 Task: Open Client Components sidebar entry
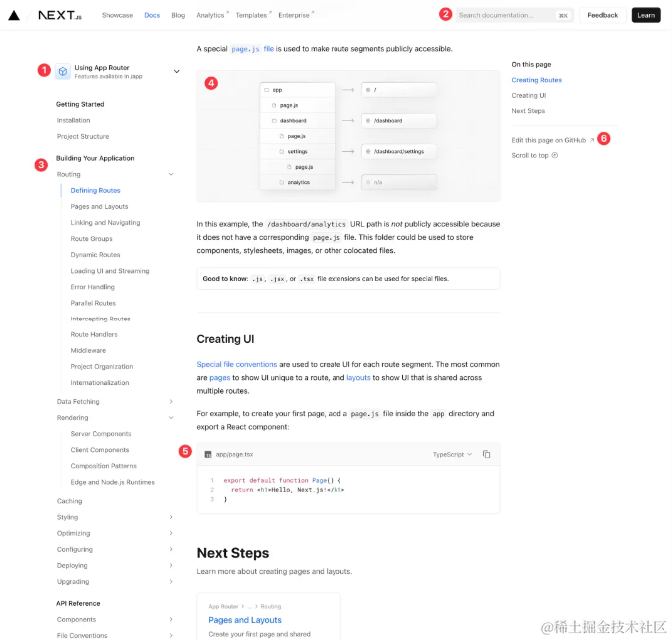point(100,450)
